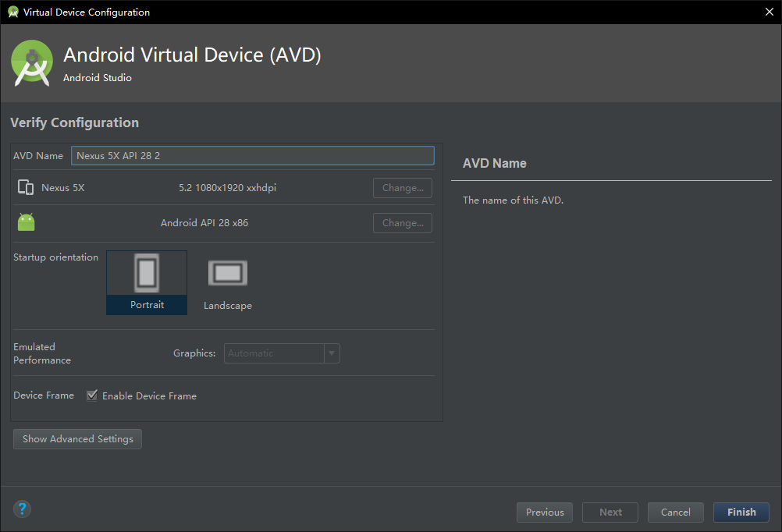Click the Nexus 5X device icon
Screen dimensions: 782x532
[x=26, y=187]
